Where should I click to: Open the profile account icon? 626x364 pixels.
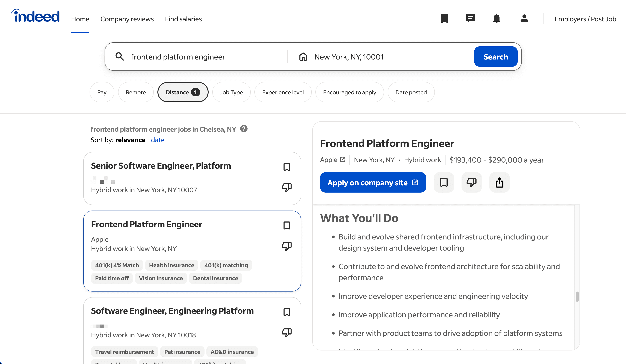pos(524,18)
